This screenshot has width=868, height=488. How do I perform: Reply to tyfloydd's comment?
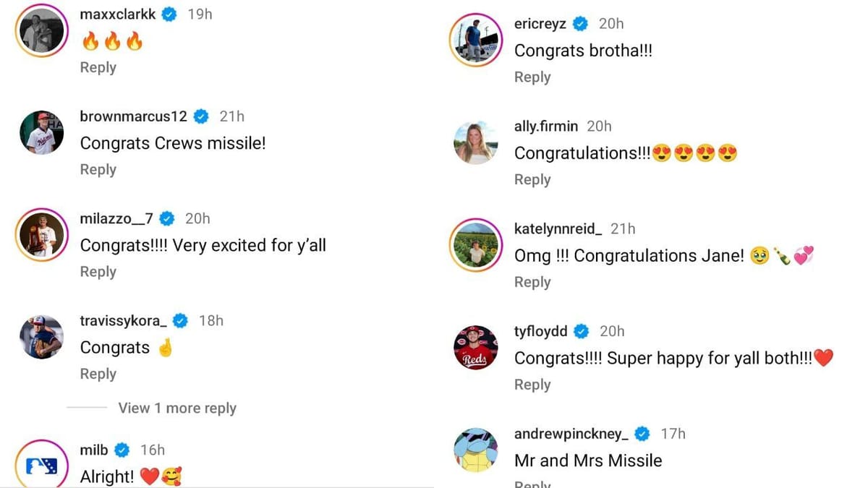(532, 385)
